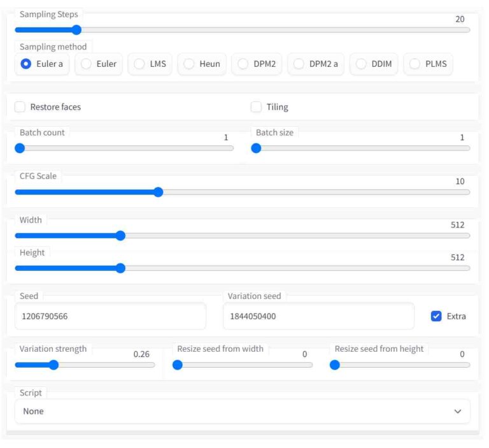Click the Height slider handle

pos(120,268)
